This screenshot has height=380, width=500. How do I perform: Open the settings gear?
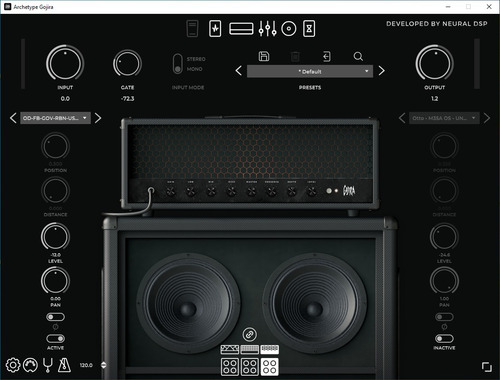point(13,365)
